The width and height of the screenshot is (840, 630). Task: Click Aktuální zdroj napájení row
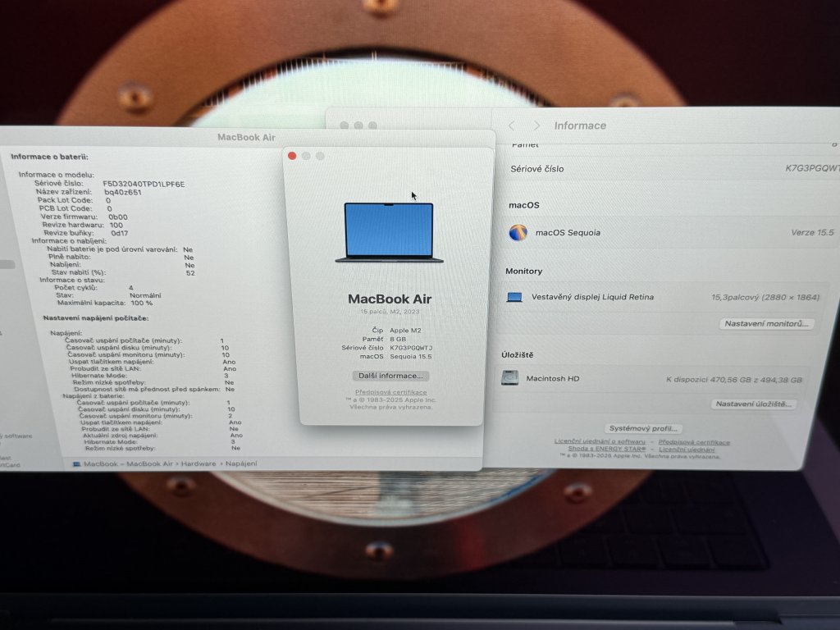tap(162, 436)
